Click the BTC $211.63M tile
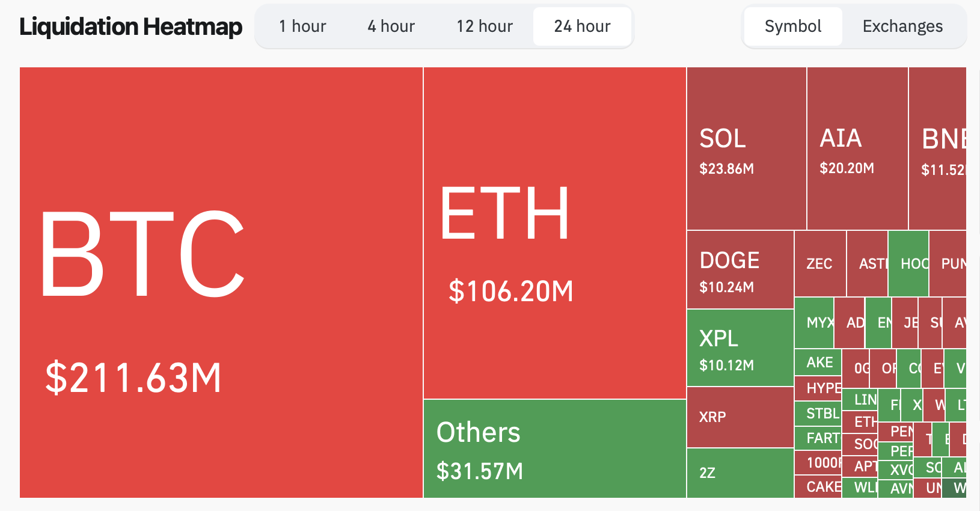This screenshot has height=511, width=980. [x=221, y=283]
